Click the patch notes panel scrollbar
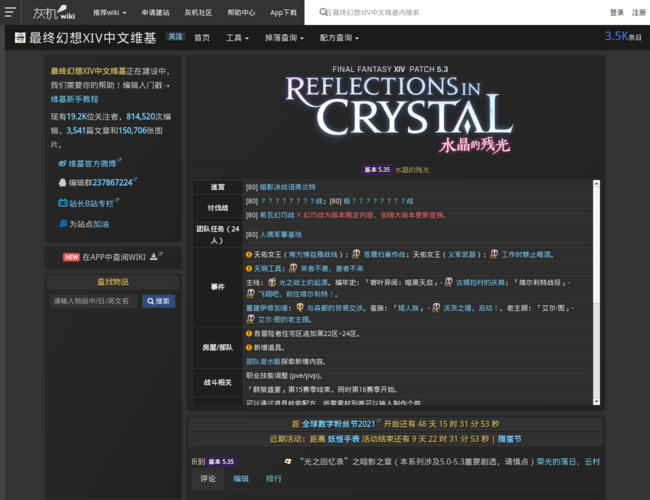The image size is (650, 500). point(597,290)
